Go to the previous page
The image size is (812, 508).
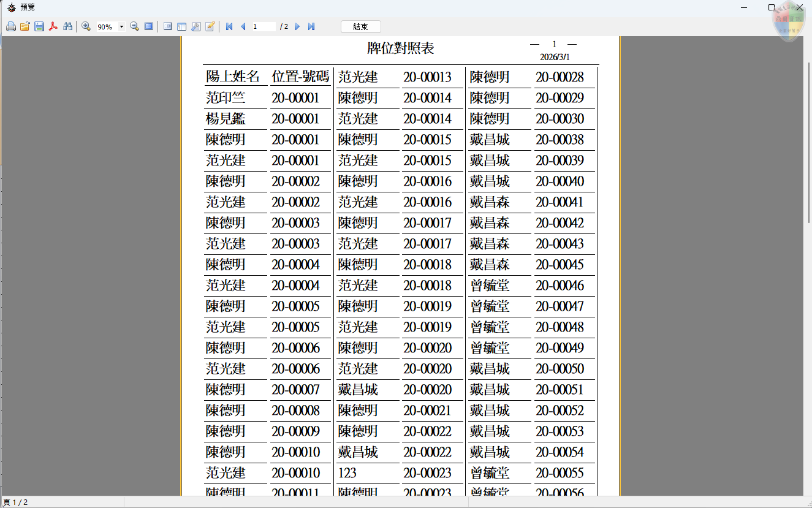243,26
